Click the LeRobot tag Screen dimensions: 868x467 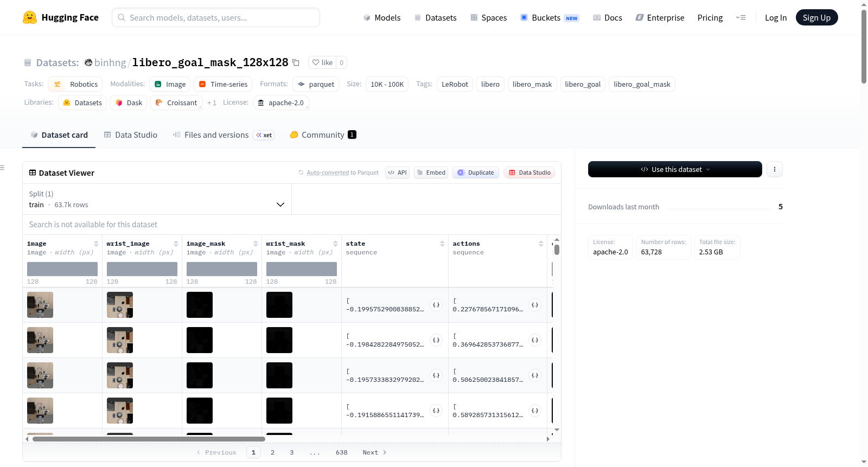(455, 84)
